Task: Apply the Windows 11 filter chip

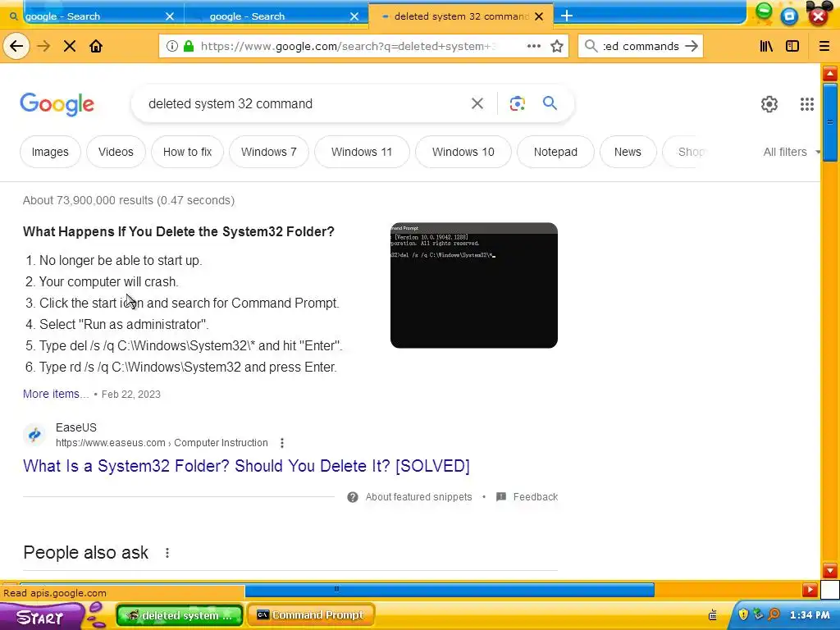Action: pos(362,152)
